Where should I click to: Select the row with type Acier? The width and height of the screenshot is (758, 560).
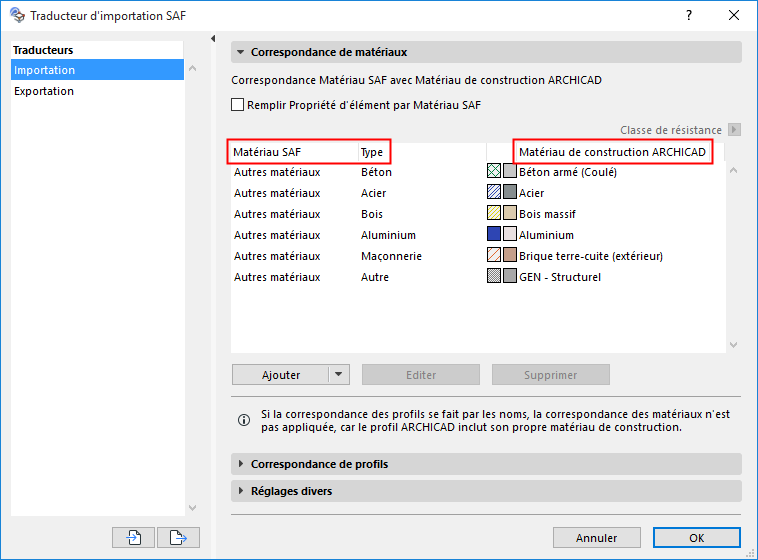point(478,193)
